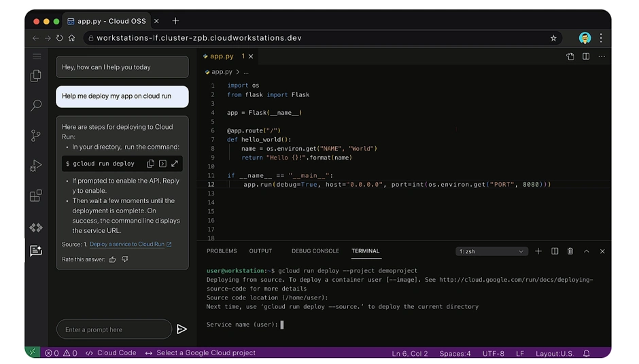Image resolution: width=639 pixels, height=364 pixels.
Task: Click the Cloud Code status bar item
Action: pos(111,353)
